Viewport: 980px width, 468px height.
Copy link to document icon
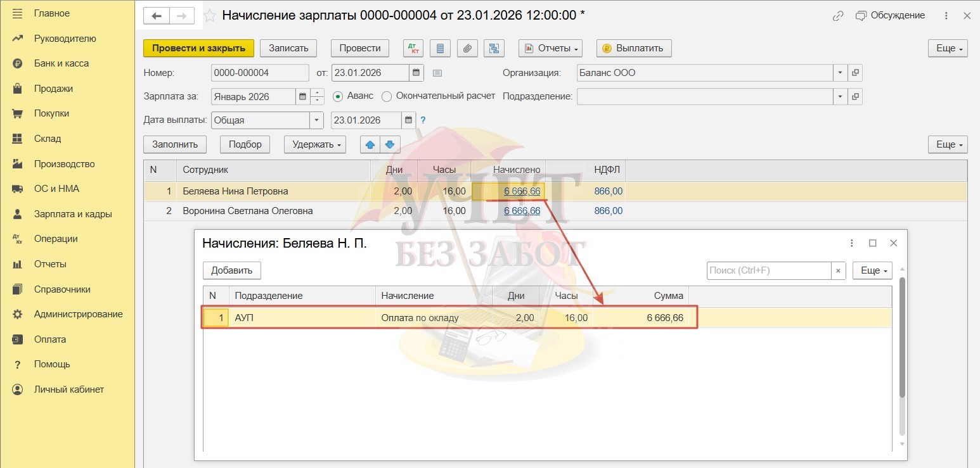838,16
